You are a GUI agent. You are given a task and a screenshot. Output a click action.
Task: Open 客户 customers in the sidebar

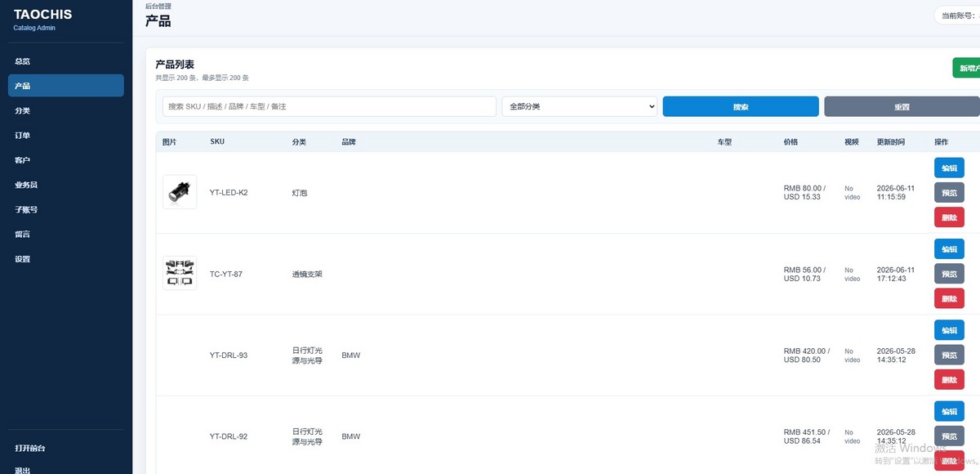click(66, 160)
